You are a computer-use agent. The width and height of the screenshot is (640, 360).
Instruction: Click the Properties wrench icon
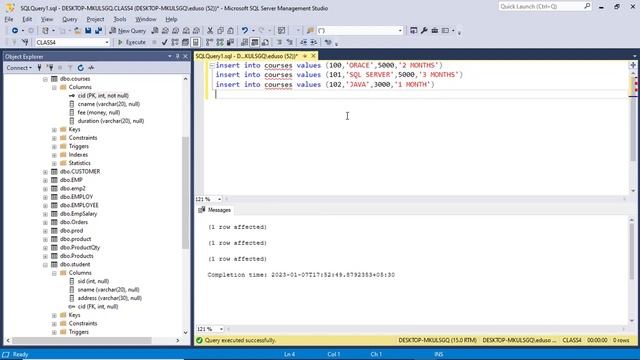click(x=424, y=31)
